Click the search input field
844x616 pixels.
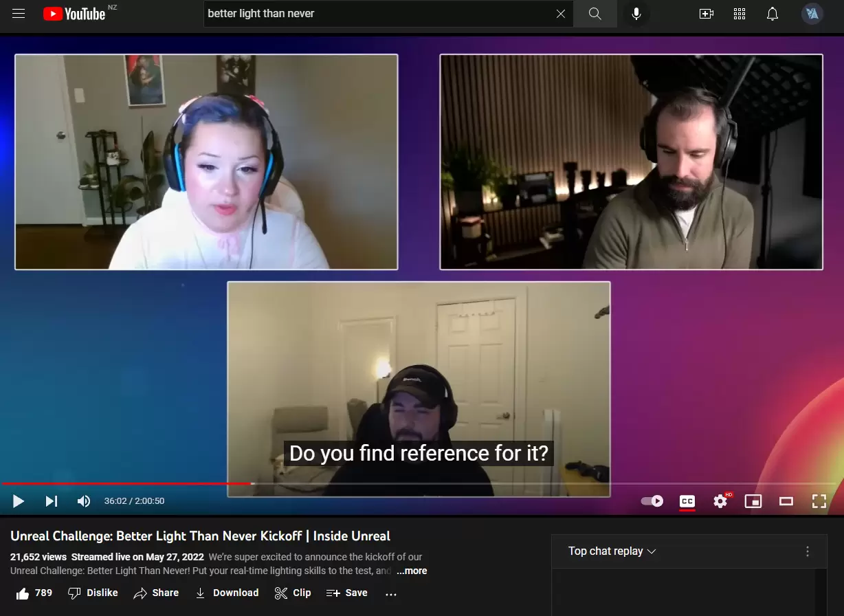pyautogui.click(x=378, y=14)
